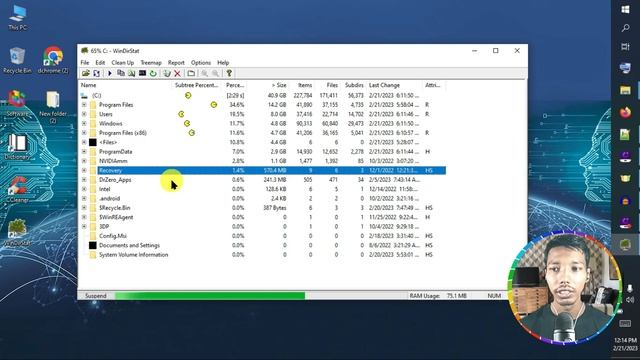Select the 3DP folder row
Screen dimensions: 640x360
(x=262, y=227)
